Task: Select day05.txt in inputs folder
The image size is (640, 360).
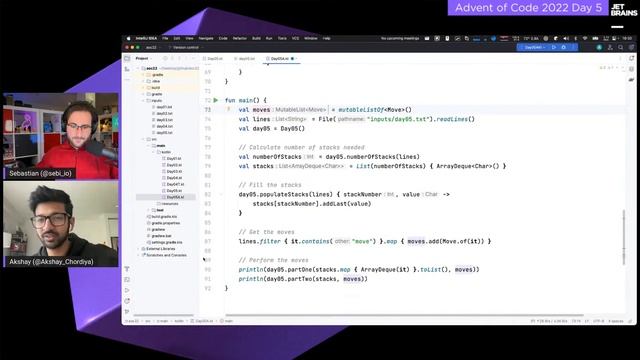Action: pos(162,133)
